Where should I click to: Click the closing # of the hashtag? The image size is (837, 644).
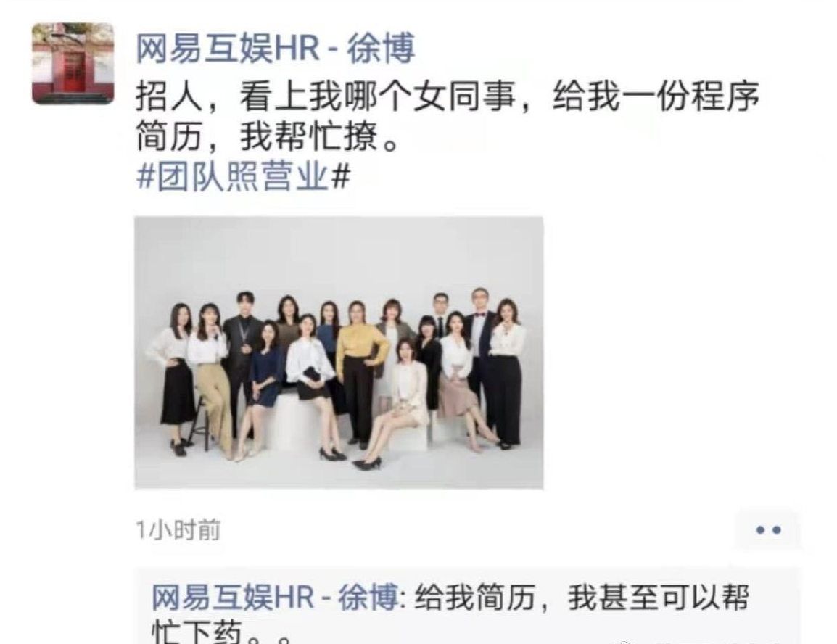(341, 176)
